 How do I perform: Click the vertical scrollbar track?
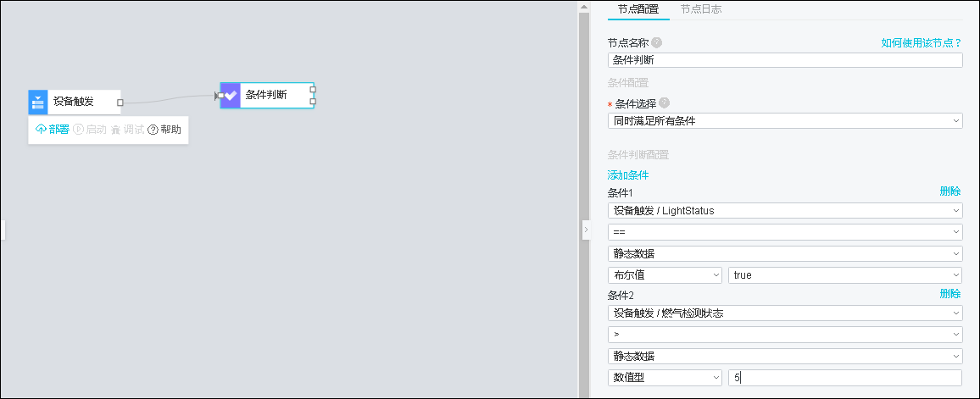tap(584, 206)
